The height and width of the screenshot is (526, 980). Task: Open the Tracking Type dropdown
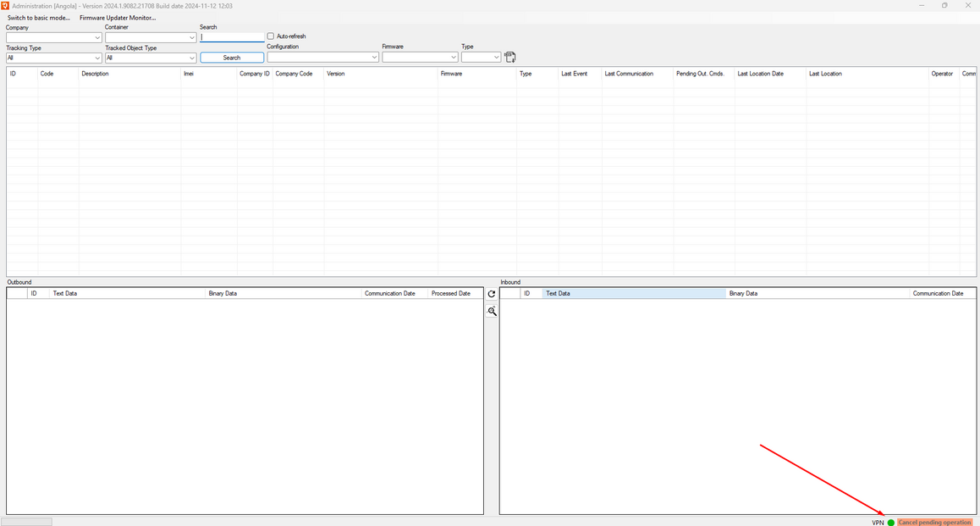[53, 58]
